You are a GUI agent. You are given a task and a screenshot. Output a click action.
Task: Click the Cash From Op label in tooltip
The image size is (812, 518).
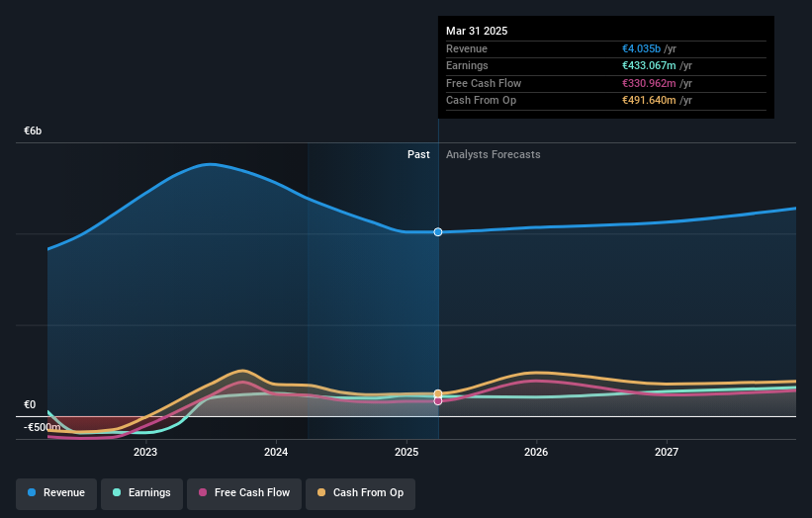(481, 101)
